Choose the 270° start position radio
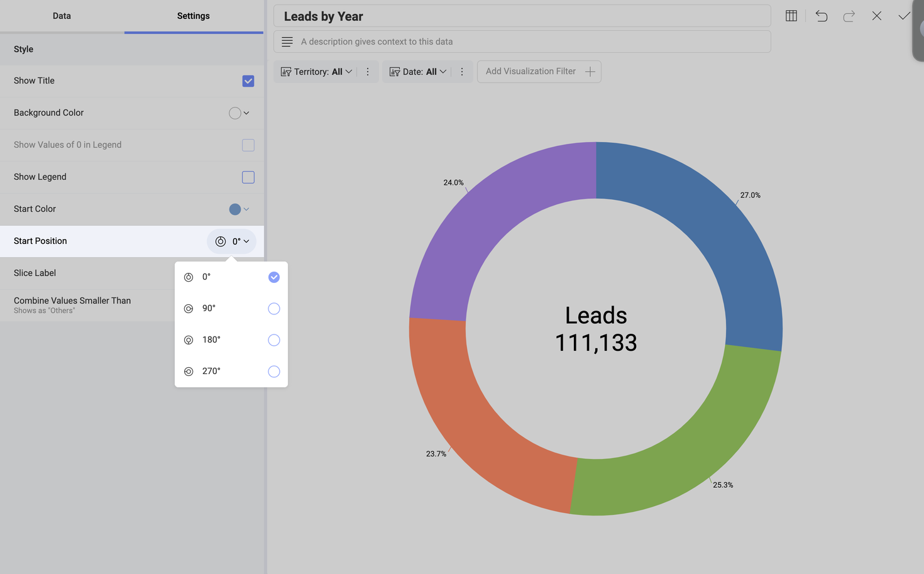This screenshot has width=924, height=574. tap(274, 372)
